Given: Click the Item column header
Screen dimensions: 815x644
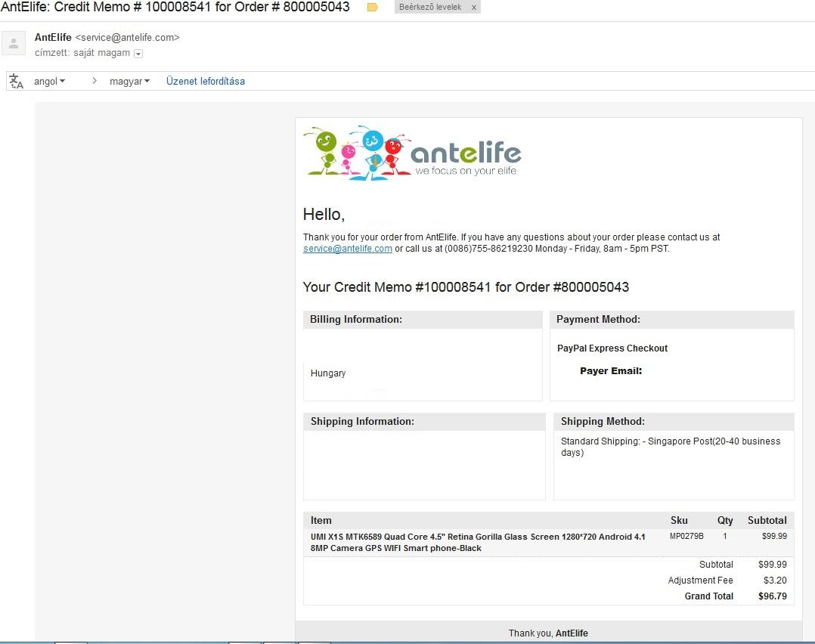Looking at the screenshot, I should (321, 520).
